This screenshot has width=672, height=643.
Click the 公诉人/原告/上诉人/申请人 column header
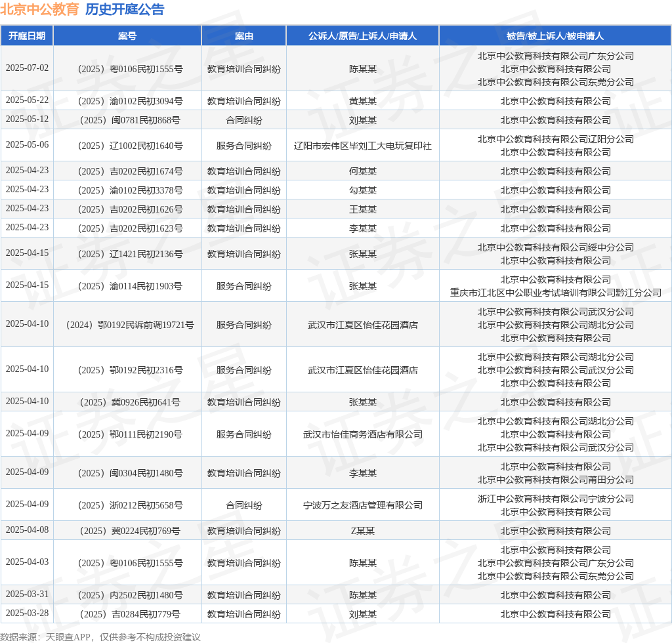tap(362, 36)
